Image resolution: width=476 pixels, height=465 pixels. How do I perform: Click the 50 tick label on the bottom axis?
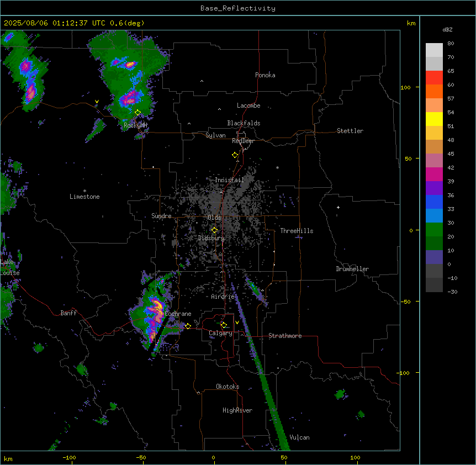(x=284, y=457)
